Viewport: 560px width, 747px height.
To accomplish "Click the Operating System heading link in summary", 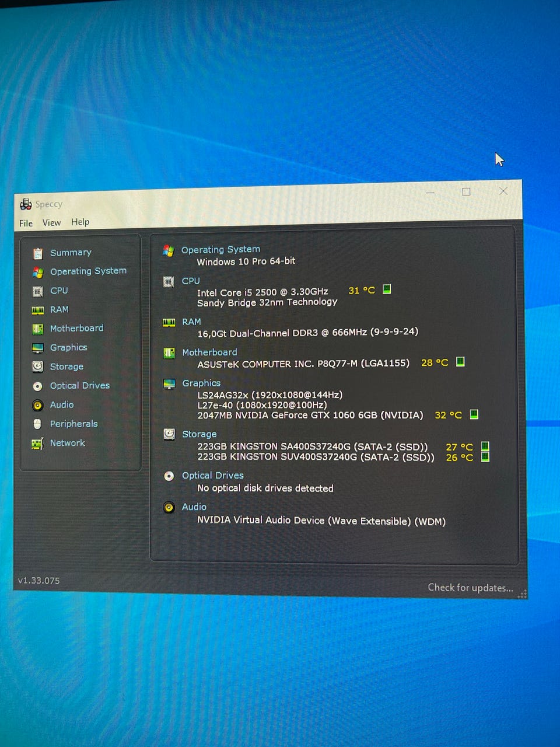I will 220,250.
